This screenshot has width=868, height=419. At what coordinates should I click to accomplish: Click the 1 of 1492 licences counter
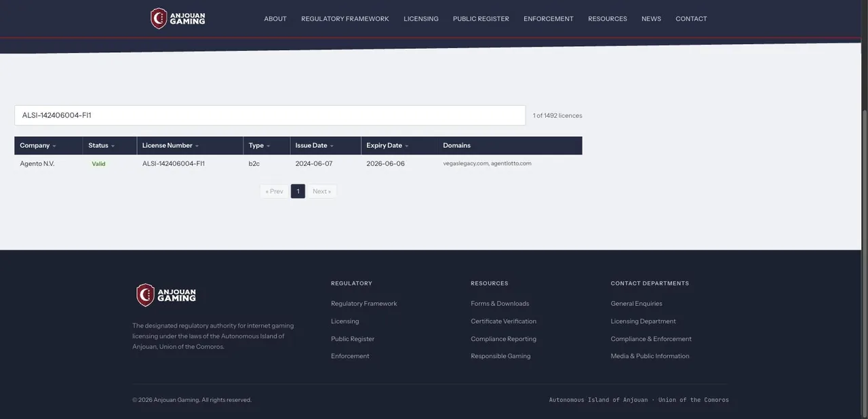click(557, 116)
